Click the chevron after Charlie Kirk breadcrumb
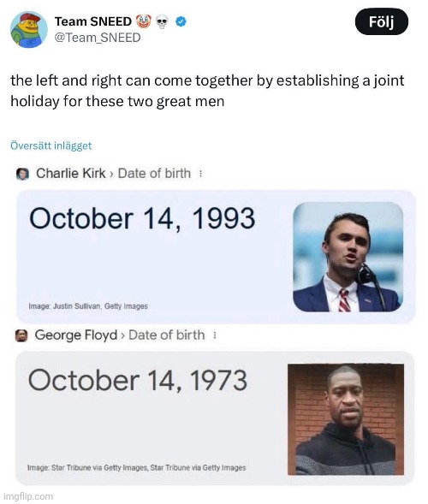The height and width of the screenshot is (504, 428). (x=111, y=174)
